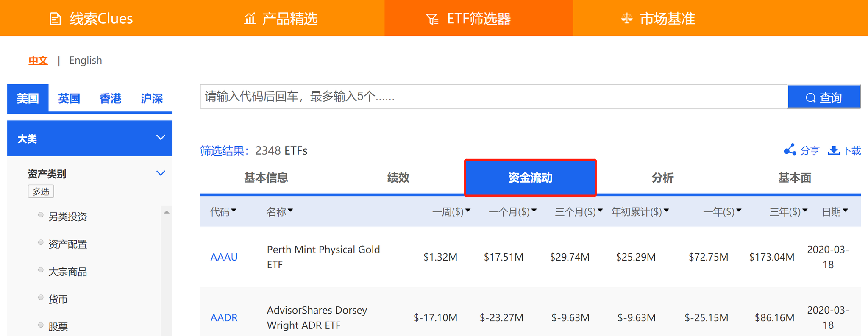The width and height of the screenshot is (868, 336).
Task: Switch language to 中文
Action: pos(38,61)
